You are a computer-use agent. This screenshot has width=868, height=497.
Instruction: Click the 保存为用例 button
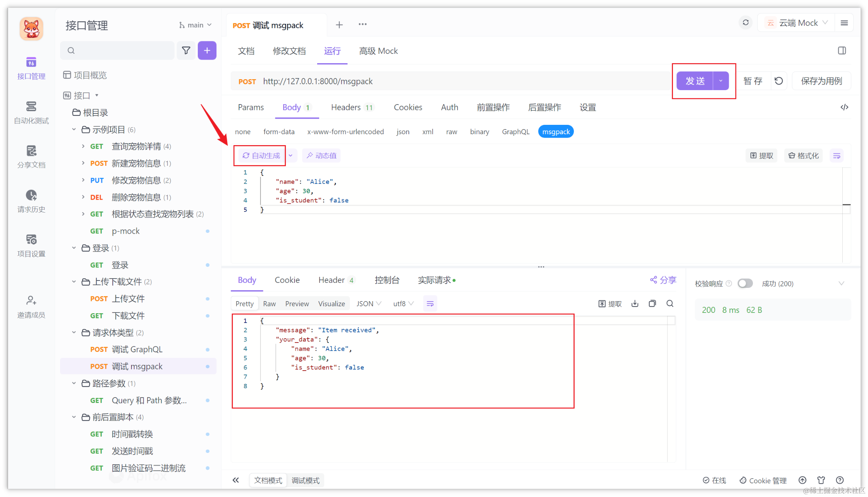tap(821, 81)
